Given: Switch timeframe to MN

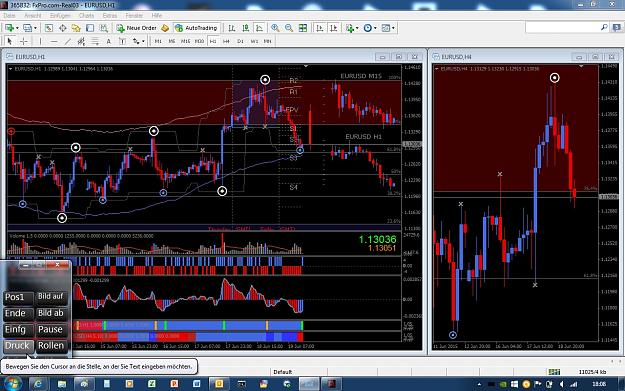Looking at the screenshot, I should point(267,41).
